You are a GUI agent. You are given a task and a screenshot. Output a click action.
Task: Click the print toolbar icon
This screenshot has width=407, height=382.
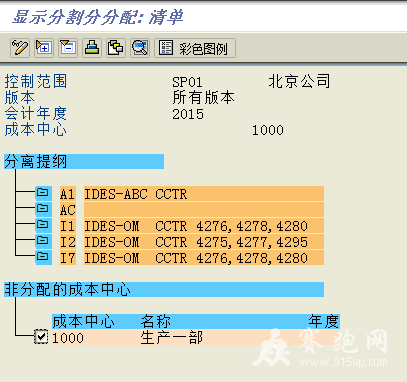(x=92, y=48)
